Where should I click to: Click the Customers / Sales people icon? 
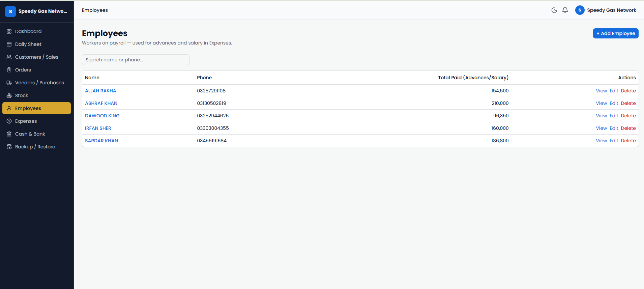9,57
